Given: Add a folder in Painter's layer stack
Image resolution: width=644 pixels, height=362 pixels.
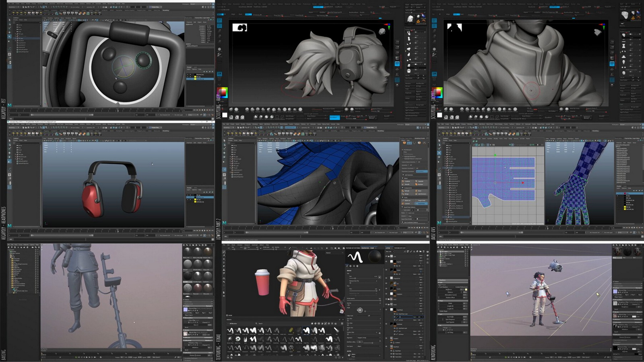Looking at the screenshot, I should [x=421, y=251].
